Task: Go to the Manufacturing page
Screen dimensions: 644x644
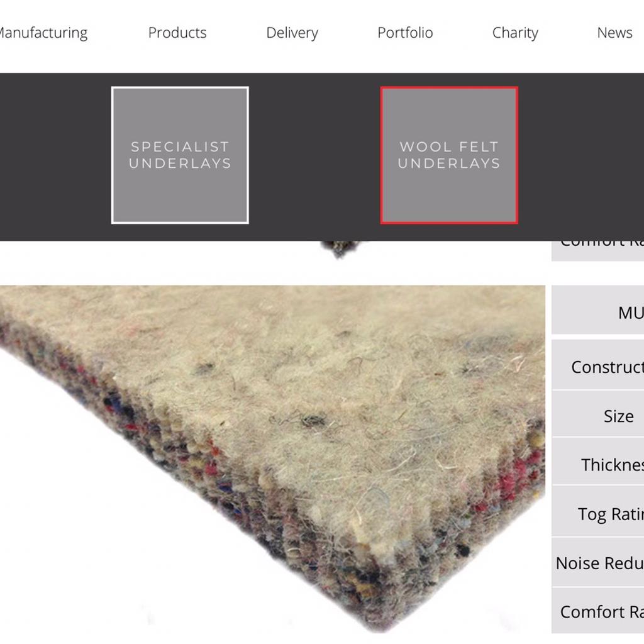Action: (42, 33)
